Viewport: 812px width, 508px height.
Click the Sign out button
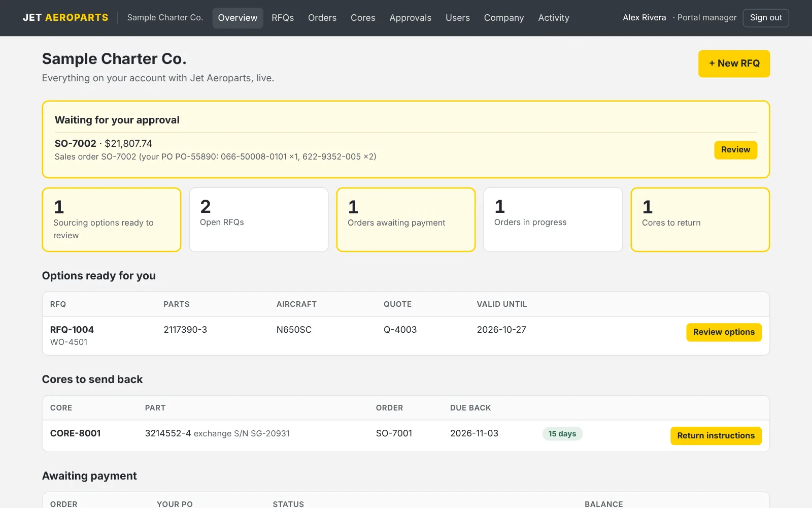766,18
